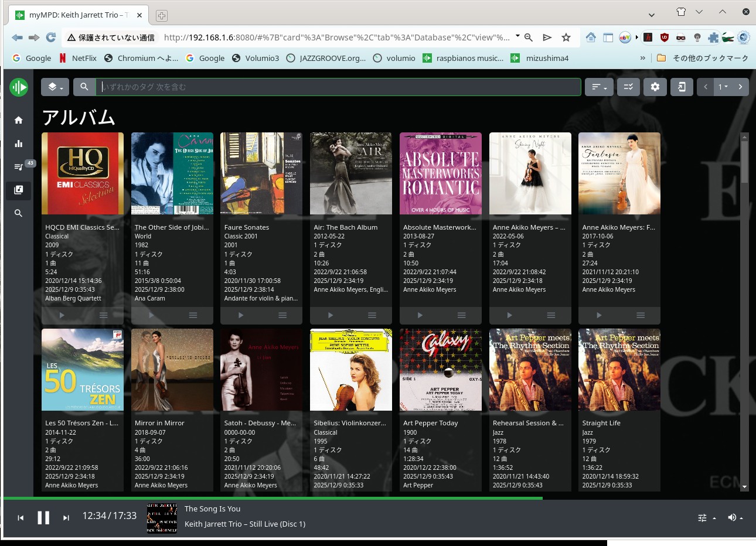Open the page number 1 dropdown
This screenshot has height=546, width=756.
click(x=723, y=87)
